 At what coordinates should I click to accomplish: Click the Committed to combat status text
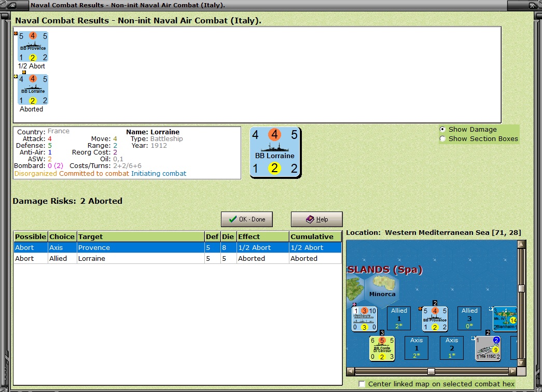point(94,174)
